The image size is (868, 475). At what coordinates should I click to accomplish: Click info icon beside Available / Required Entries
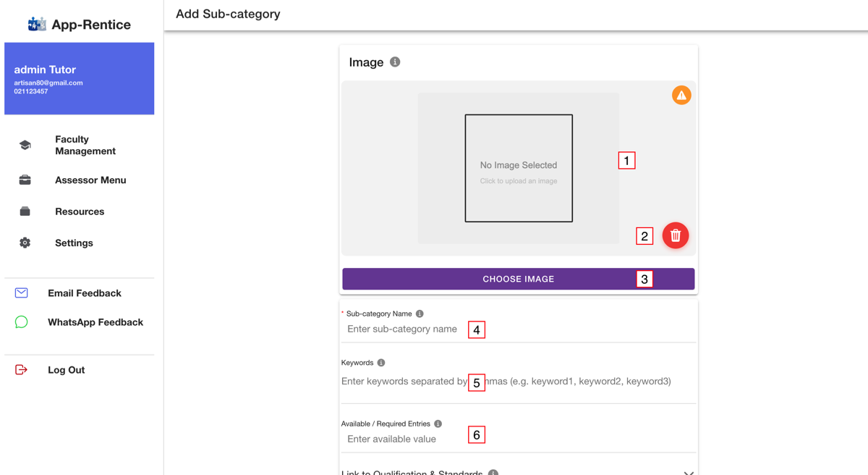point(438,424)
